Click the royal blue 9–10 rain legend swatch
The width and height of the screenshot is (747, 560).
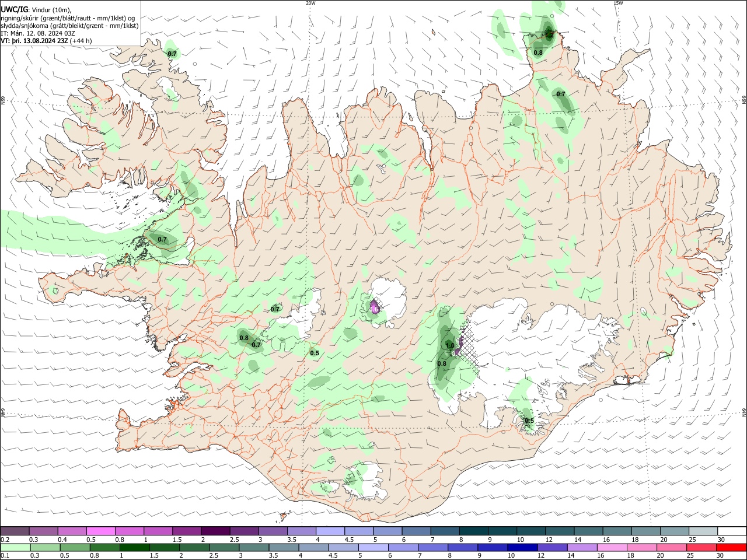pyautogui.click(x=492, y=547)
